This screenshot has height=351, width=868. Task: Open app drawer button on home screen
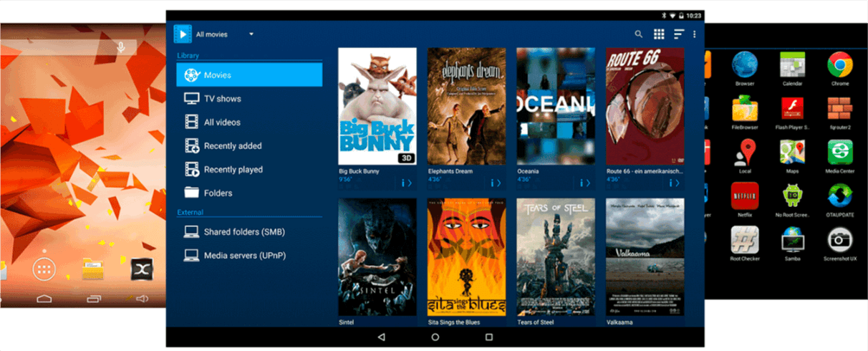[44, 269]
